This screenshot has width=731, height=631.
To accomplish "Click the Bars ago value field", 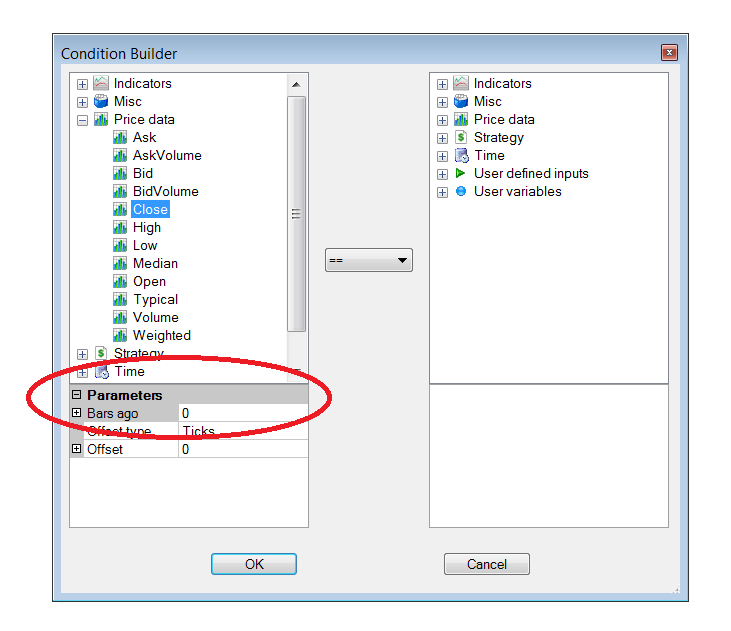I will pyautogui.click(x=243, y=413).
